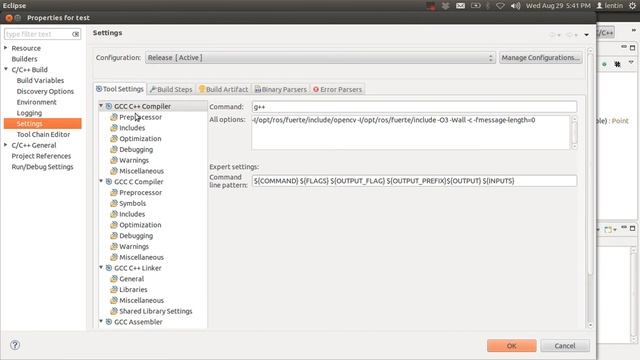Switch to the Tool Settings tab
This screenshot has height=360, width=640.
pos(120,89)
